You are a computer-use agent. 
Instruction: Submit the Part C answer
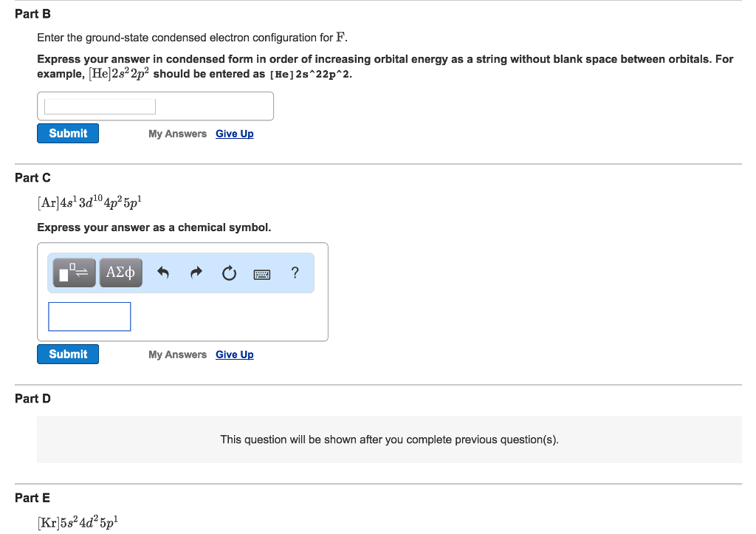[68, 355]
